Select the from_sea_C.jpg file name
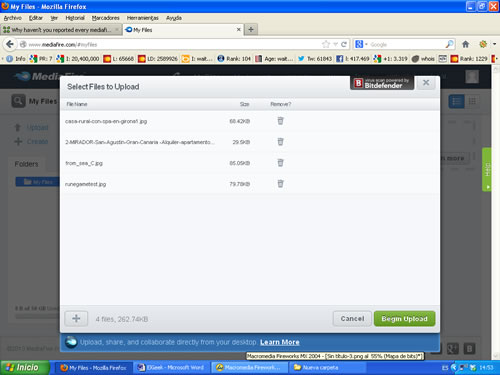Screen dimensions: 500x375 coord(84,163)
